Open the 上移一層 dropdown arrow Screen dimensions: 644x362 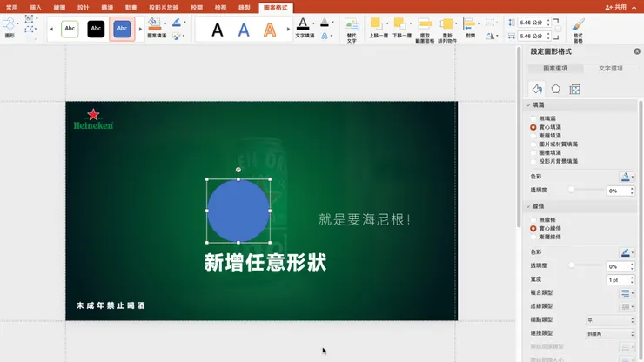(387, 23)
